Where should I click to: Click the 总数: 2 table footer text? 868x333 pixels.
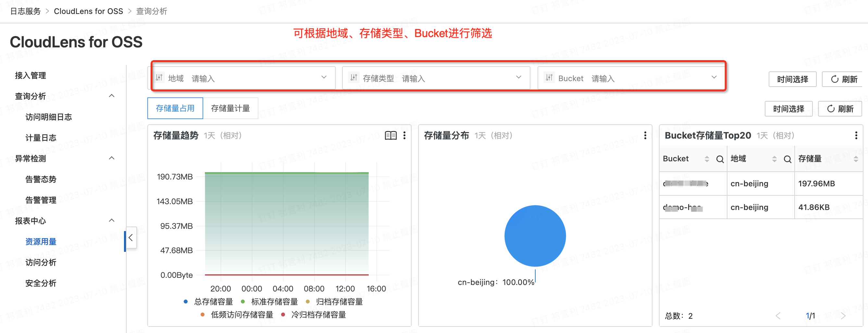(x=679, y=316)
